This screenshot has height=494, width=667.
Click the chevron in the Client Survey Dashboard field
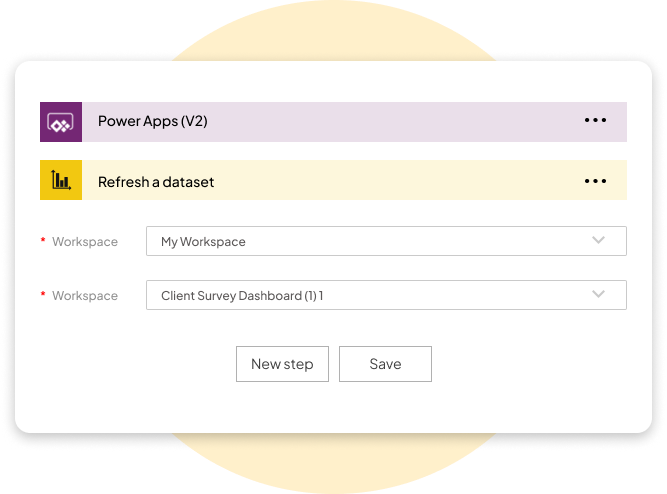(598, 295)
